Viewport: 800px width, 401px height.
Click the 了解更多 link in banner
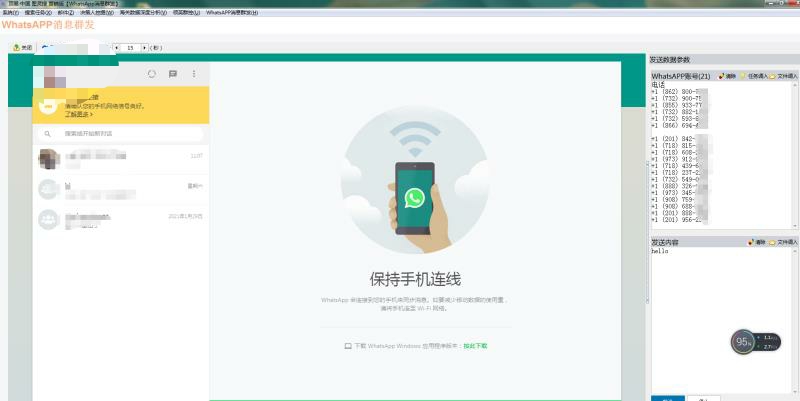point(79,114)
